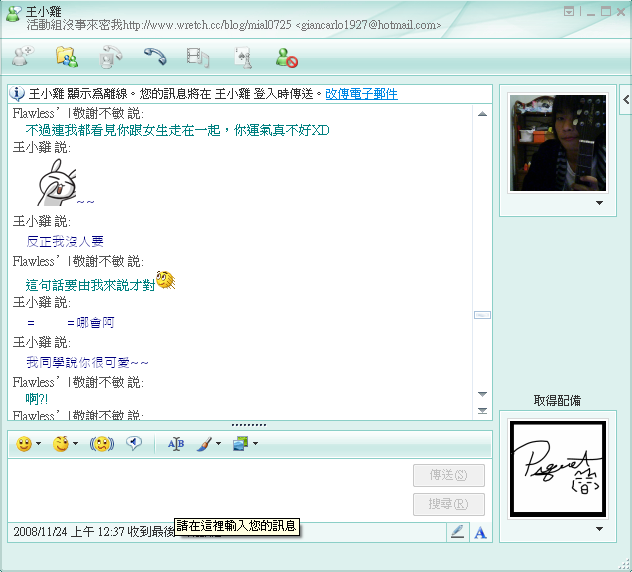Open the share files folder icon
The height and width of the screenshot is (572, 632).
[67, 56]
